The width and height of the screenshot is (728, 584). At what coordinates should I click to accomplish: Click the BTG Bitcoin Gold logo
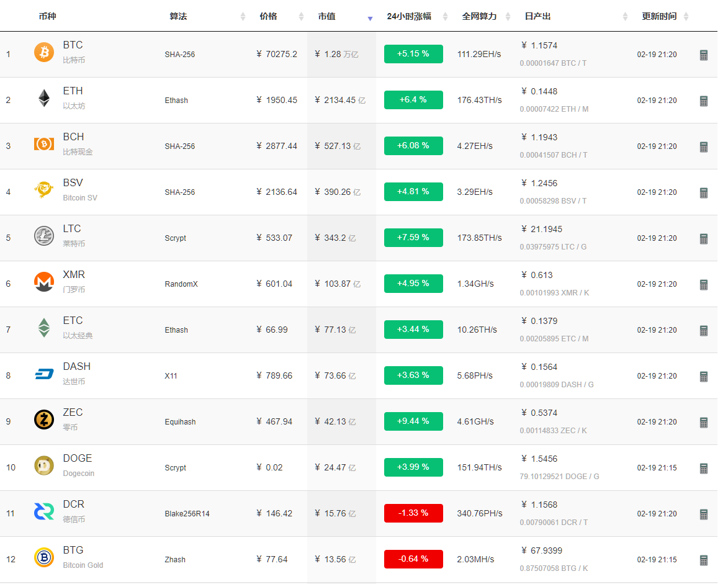[44, 557]
